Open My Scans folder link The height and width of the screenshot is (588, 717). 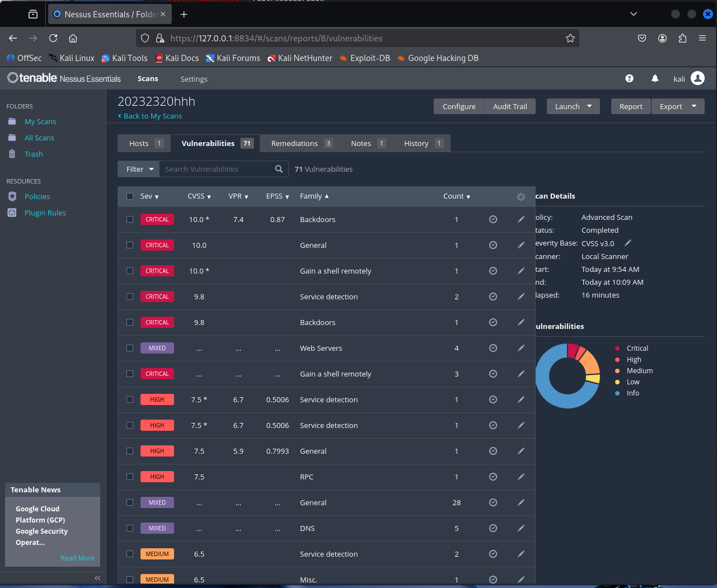click(40, 121)
